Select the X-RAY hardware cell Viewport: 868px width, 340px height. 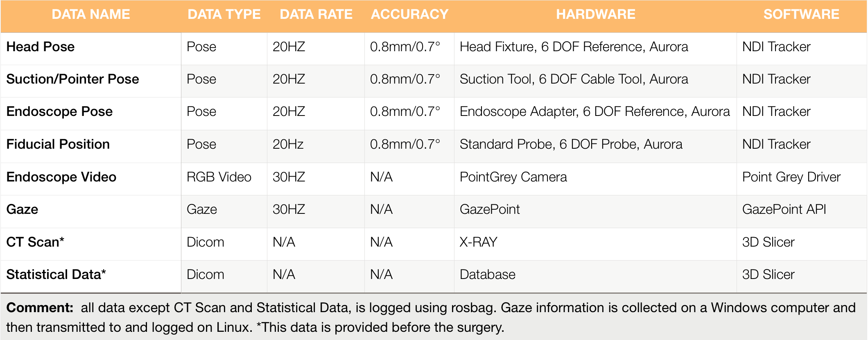[478, 242]
